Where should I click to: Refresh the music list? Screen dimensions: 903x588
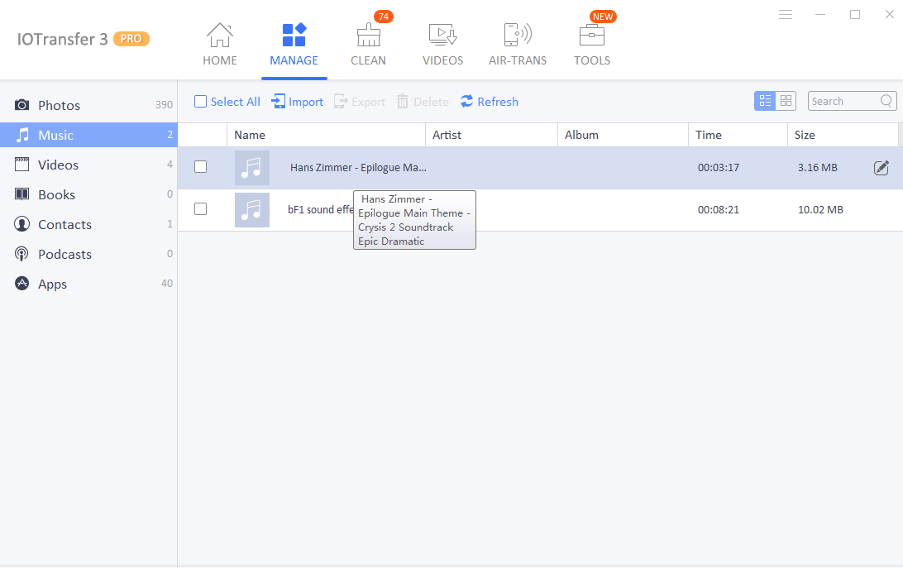(x=489, y=101)
